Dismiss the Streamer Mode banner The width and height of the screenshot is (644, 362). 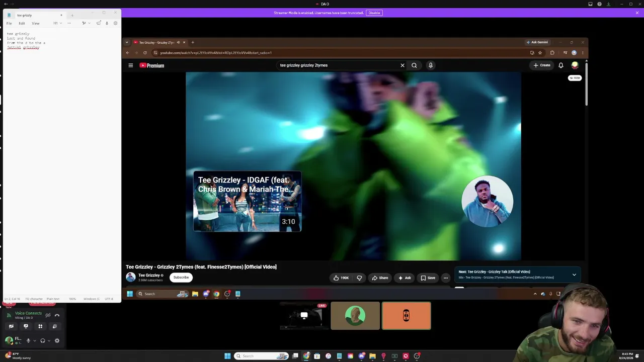click(637, 13)
